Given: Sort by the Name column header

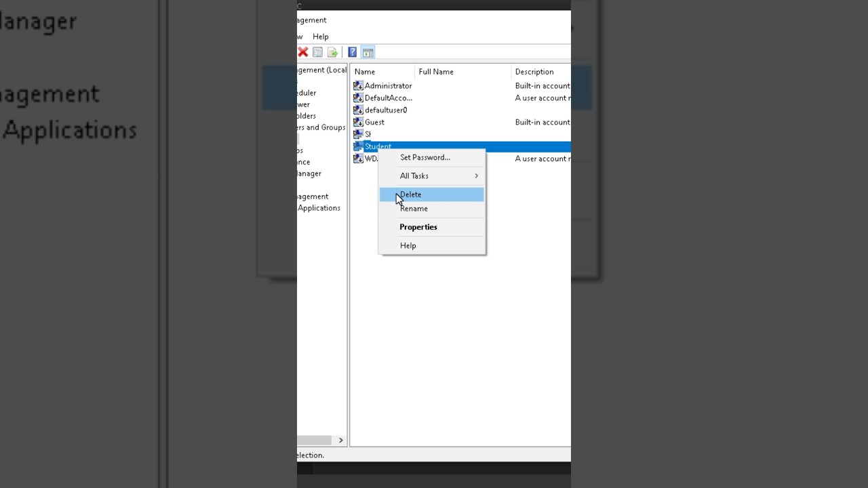Looking at the screenshot, I should (x=382, y=72).
